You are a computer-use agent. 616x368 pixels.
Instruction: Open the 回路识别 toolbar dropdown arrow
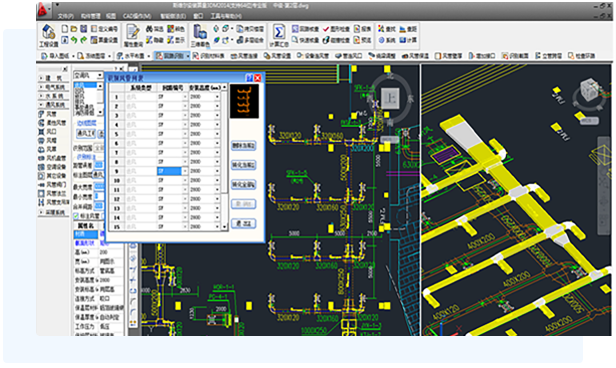tap(188, 56)
